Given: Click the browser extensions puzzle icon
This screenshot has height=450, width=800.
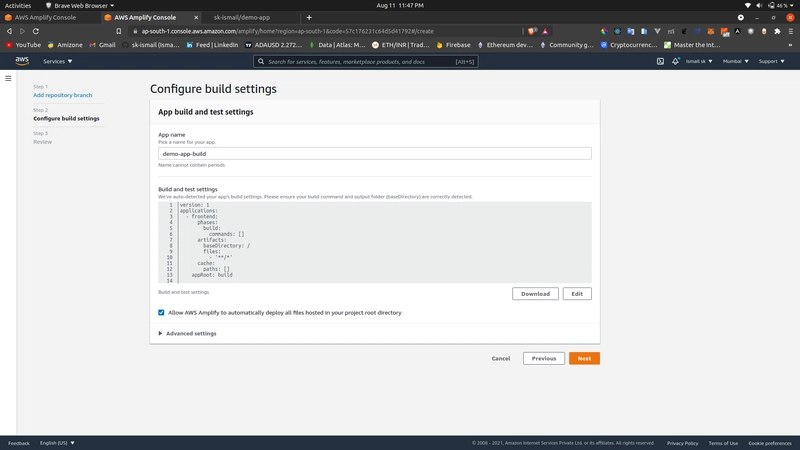Looking at the screenshot, I should (777, 31).
